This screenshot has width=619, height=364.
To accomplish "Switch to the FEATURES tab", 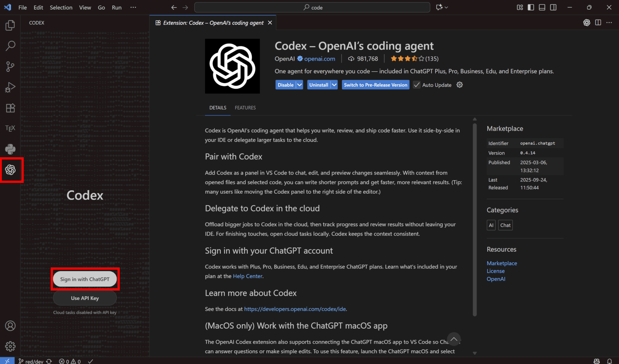I will click(245, 108).
